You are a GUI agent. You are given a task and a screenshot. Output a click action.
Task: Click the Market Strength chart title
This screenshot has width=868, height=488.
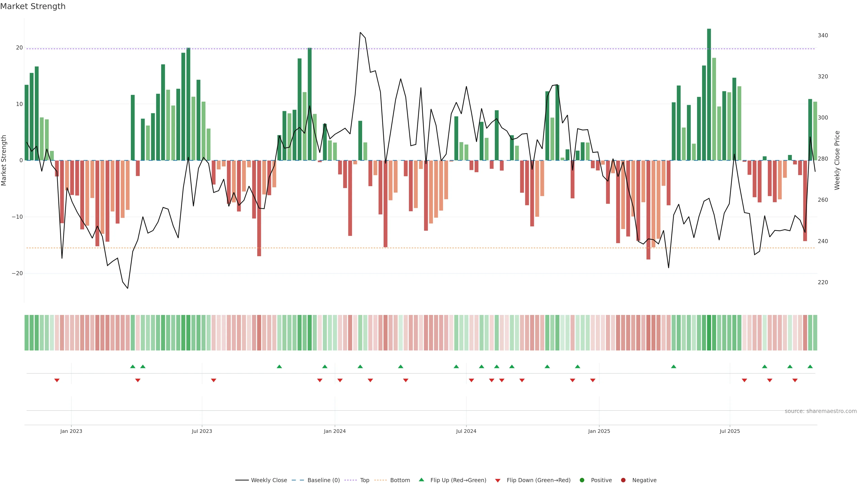tap(33, 6)
